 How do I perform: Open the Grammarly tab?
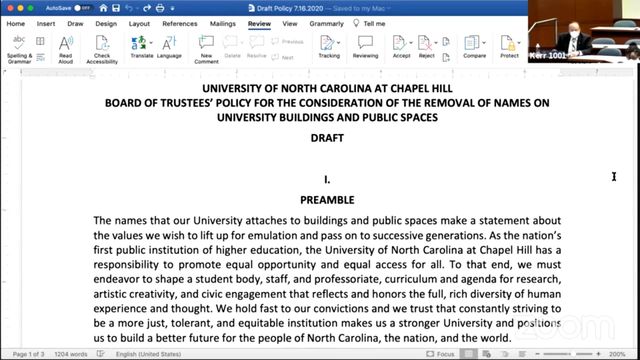326,24
